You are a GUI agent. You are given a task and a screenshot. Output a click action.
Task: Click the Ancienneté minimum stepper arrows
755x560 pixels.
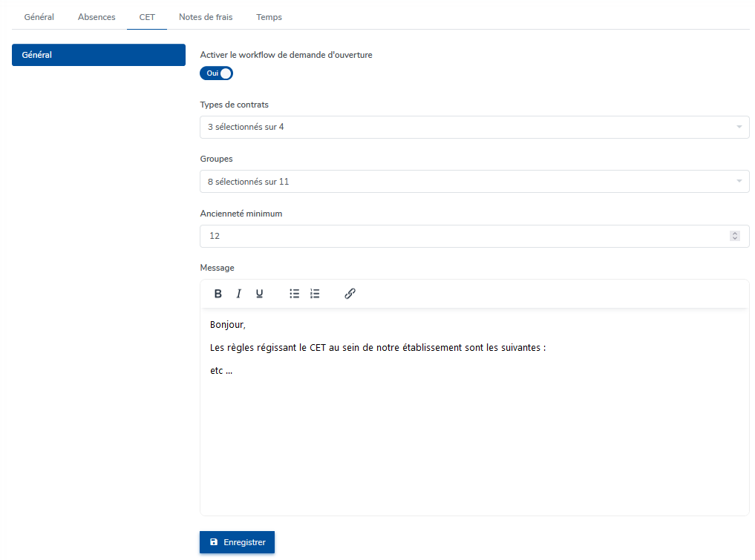coord(734,236)
